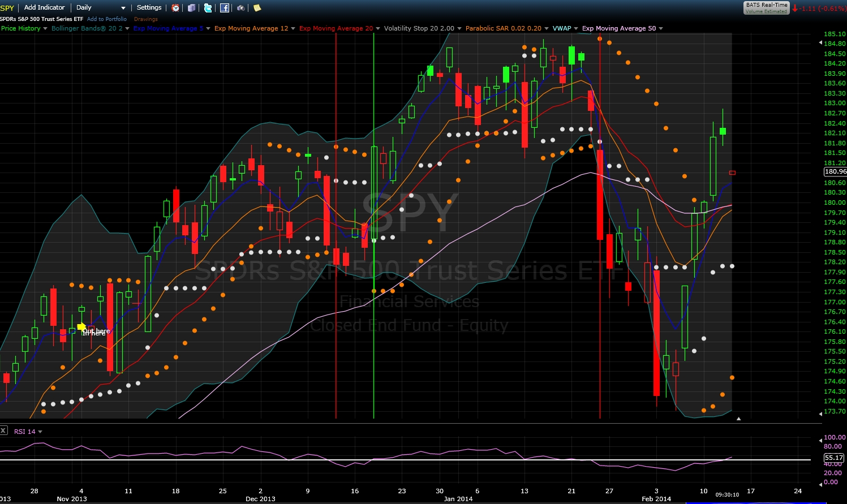
Task: Click the camera snapshot icon
Action: click(241, 8)
